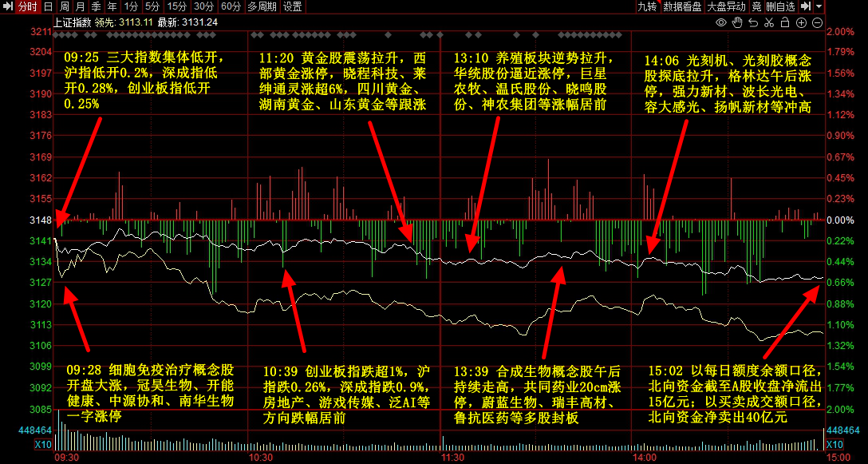Click left-side arrow icon beside 分时
The width and height of the screenshot is (868, 464).
click(x=7, y=6)
